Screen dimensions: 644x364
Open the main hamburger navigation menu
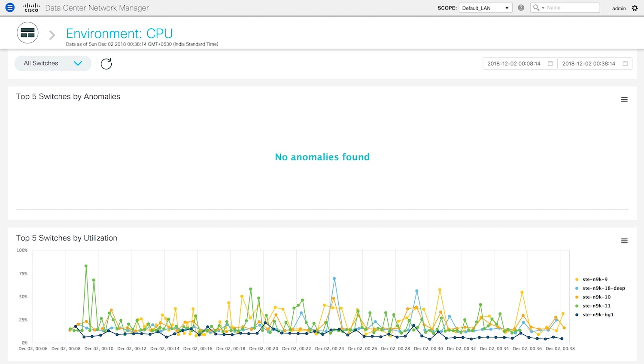click(x=10, y=8)
